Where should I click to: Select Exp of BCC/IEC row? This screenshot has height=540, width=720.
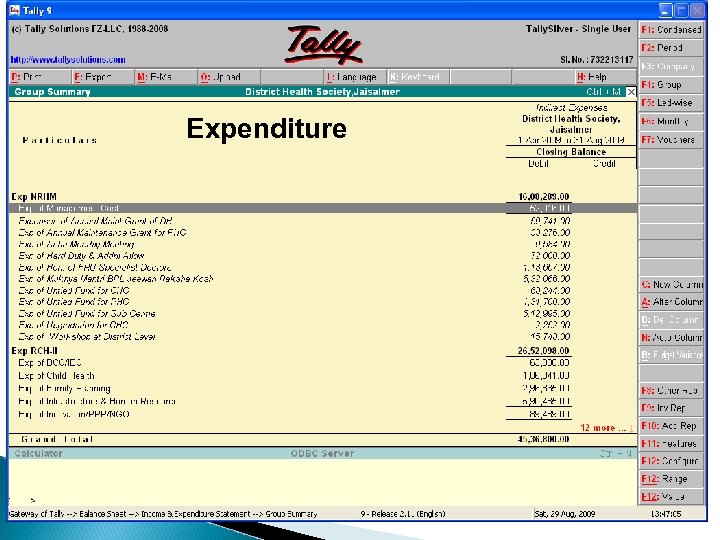click(x=322, y=363)
